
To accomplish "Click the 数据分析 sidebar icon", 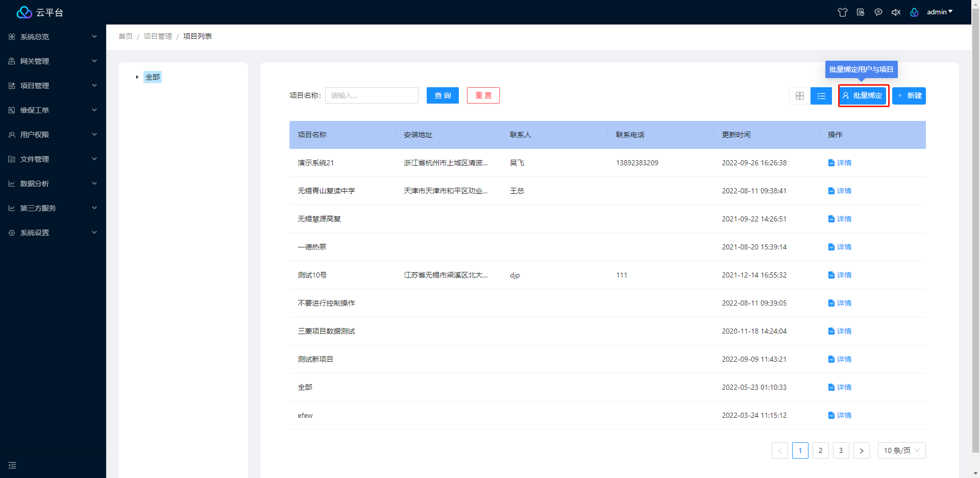I will click(x=12, y=184).
